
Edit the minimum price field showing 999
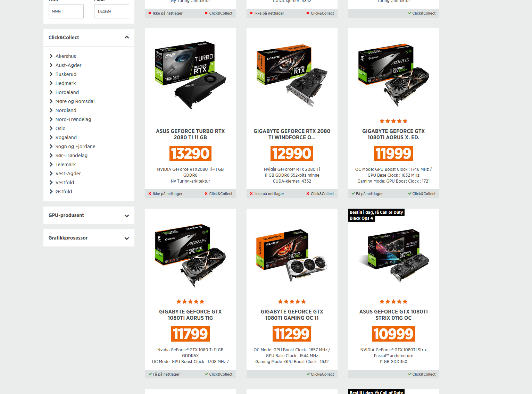click(x=66, y=11)
